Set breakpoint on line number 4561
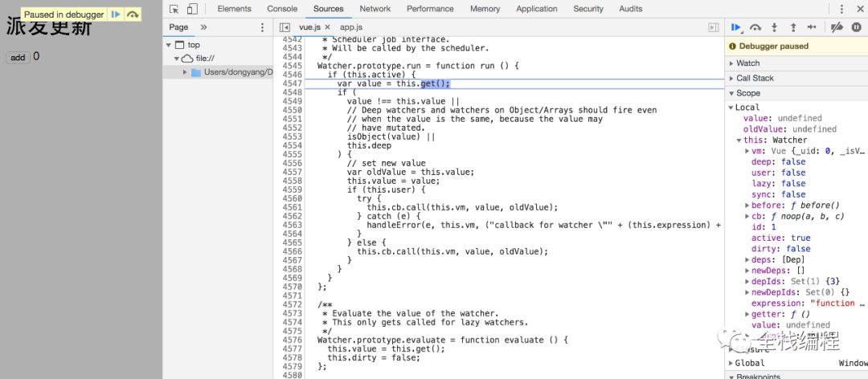The width and height of the screenshot is (868, 379). pos(292,207)
